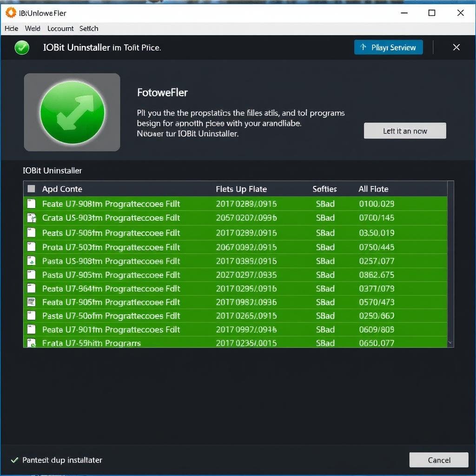
Task: Open the Weld menu
Action: [33, 28]
